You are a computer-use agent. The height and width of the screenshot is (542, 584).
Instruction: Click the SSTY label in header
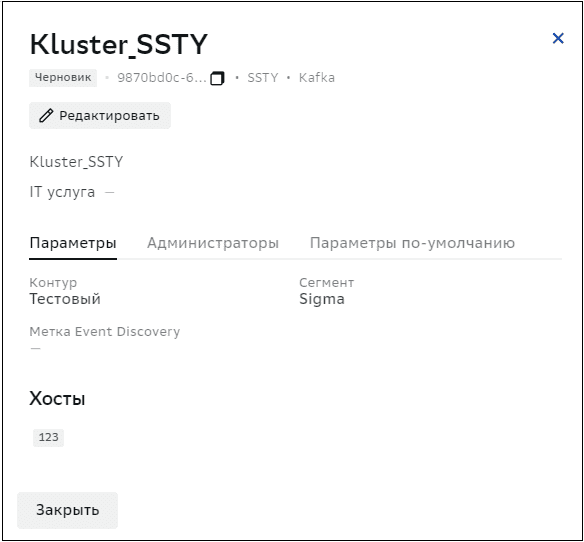(x=263, y=77)
